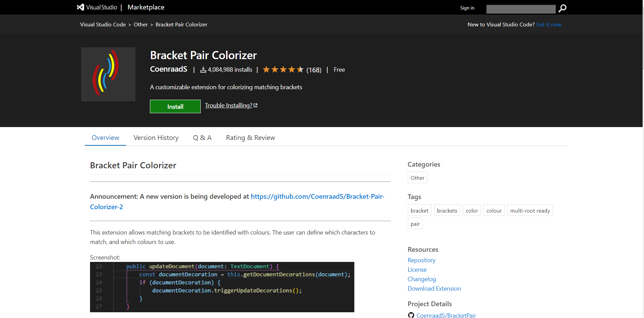
Task: Click the five-star rating icons
Action: (x=283, y=70)
